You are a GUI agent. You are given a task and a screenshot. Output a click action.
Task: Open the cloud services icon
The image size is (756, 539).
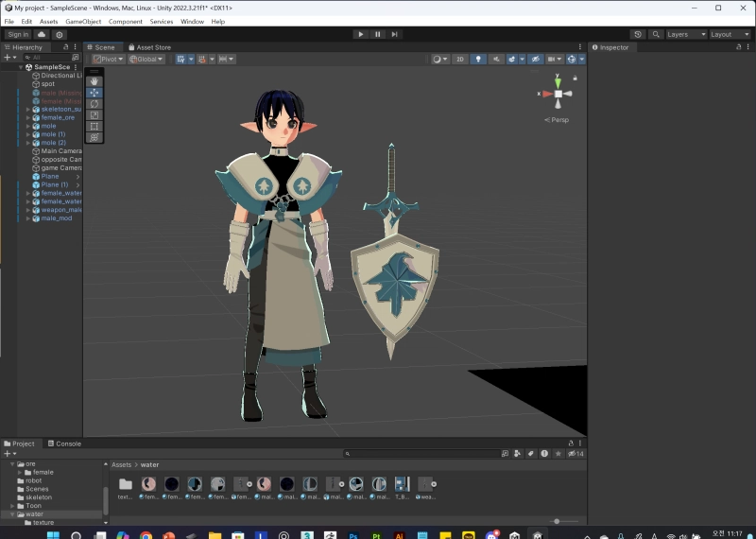point(42,34)
